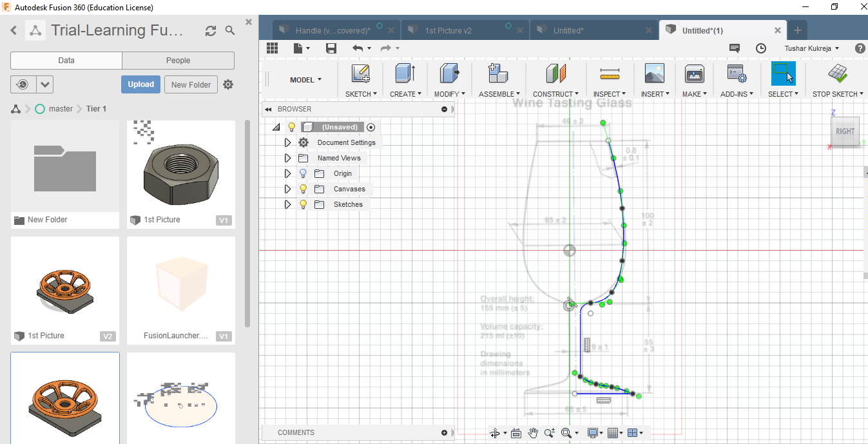Image resolution: width=868 pixels, height=444 pixels.
Task: Click the Save icon
Action: 331,48
